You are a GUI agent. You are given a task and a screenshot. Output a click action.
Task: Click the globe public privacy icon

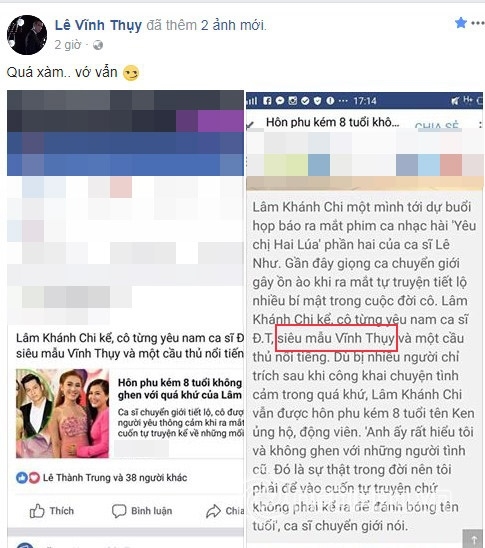point(98,45)
